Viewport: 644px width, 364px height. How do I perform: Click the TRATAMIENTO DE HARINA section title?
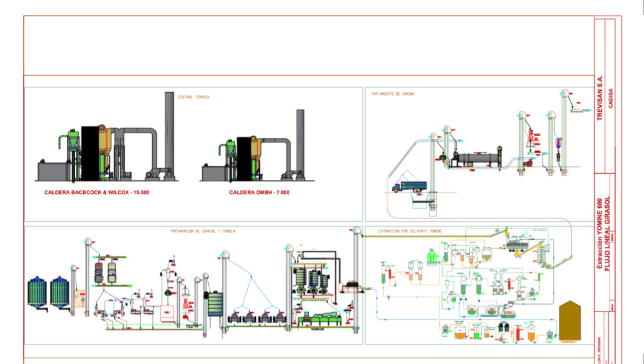pos(392,94)
